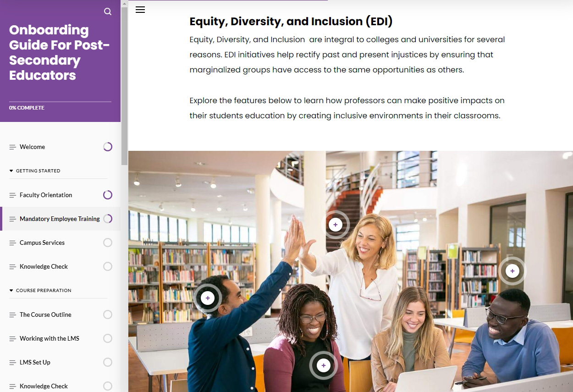
Task: Click completion circle for The Course Outline
Action: point(108,315)
